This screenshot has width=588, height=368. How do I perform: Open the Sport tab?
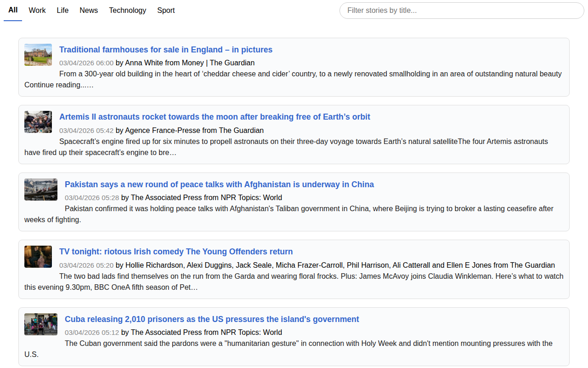(x=166, y=10)
